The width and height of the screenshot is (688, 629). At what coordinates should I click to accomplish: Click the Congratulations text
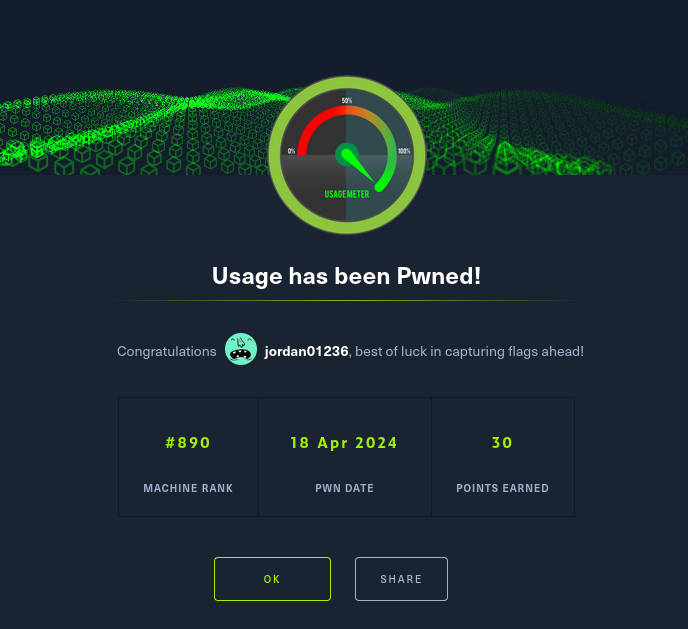166,351
